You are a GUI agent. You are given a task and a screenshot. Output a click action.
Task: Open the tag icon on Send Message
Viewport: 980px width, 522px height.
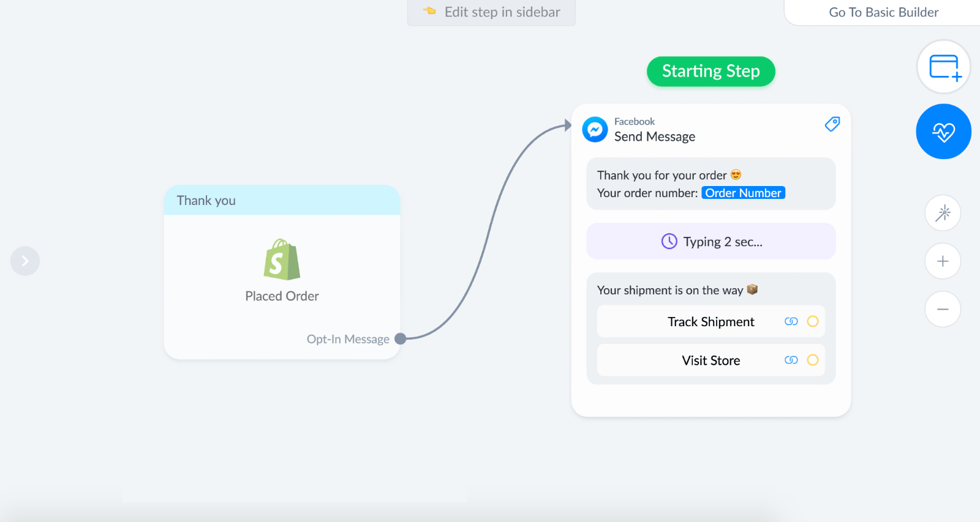pyautogui.click(x=832, y=124)
